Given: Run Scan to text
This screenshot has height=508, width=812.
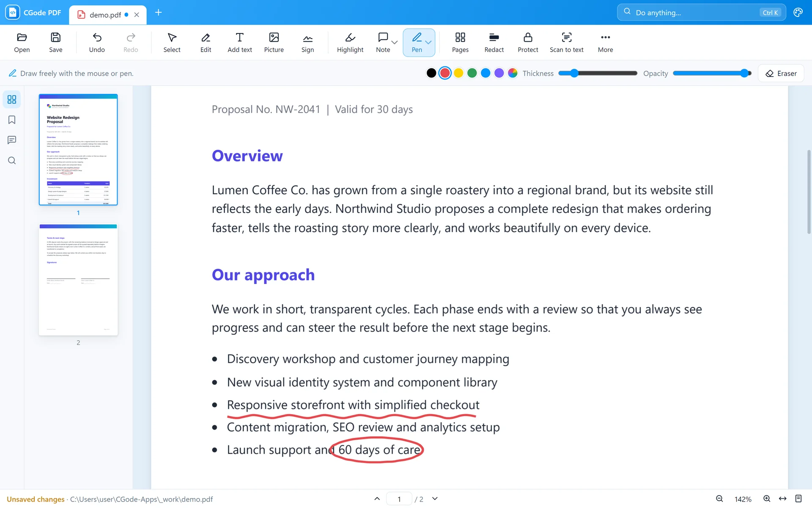Looking at the screenshot, I should point(566,42).
